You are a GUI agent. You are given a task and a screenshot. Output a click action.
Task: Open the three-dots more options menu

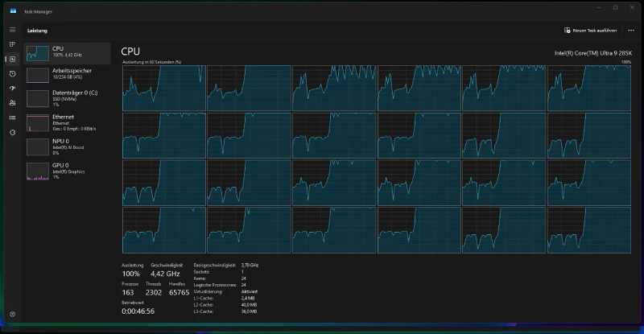(631, 31)
